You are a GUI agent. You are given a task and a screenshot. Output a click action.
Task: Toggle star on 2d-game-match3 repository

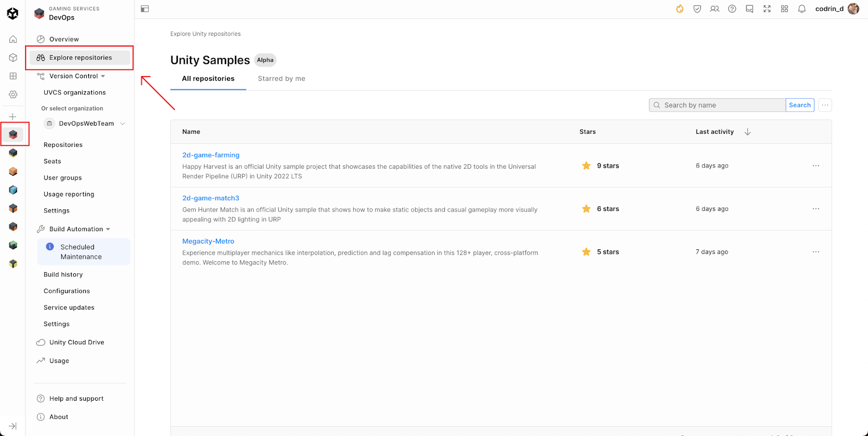click(586, 209)
